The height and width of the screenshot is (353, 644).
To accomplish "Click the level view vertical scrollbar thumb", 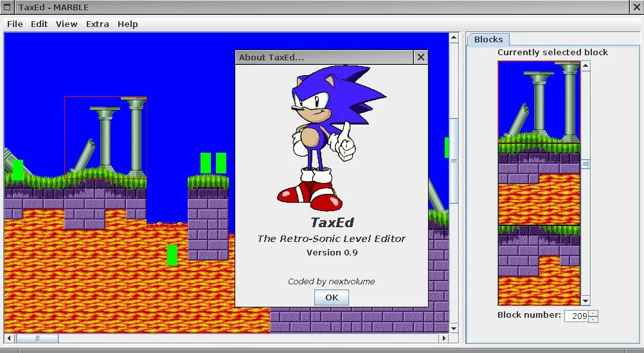I will (453, 160).
